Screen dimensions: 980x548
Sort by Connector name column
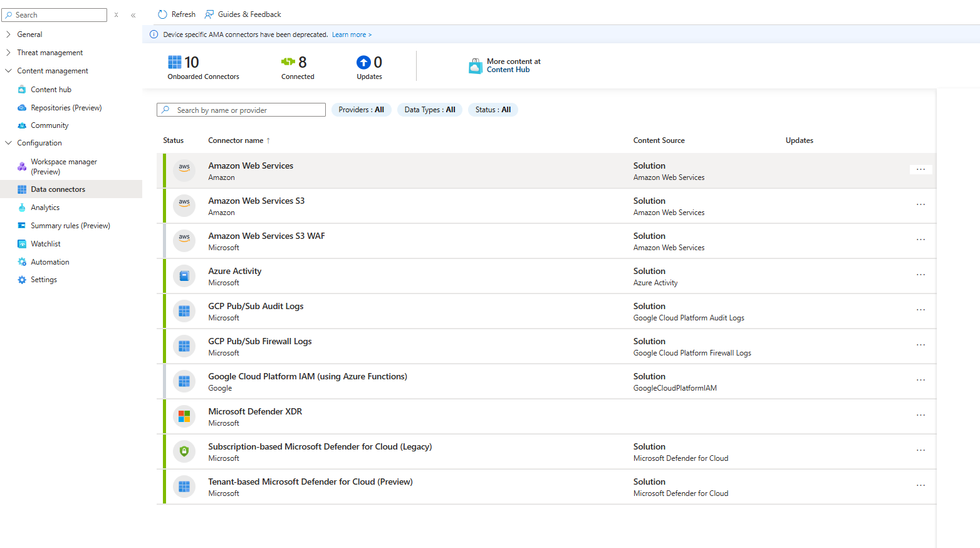pos(239,140)
